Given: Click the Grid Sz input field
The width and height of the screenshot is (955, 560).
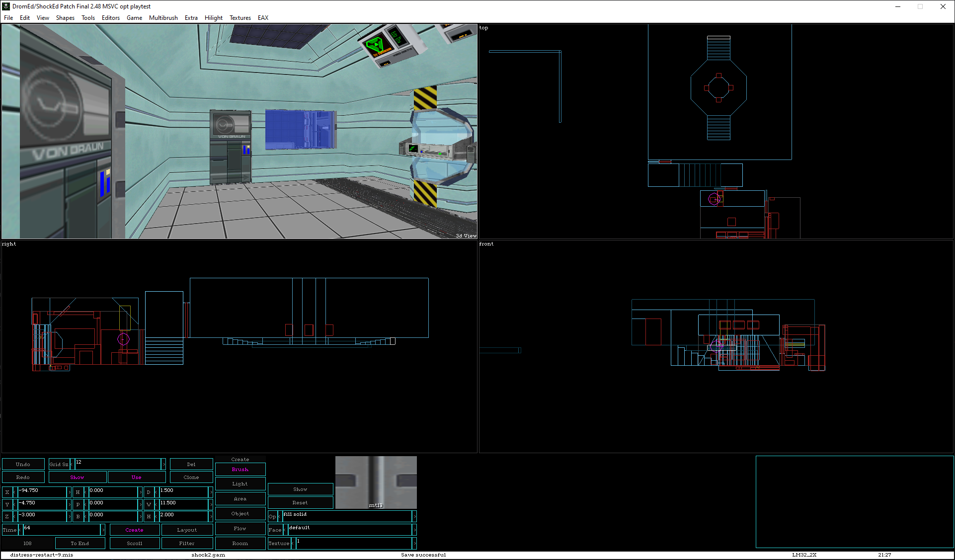Looking at the screenshot, I should (118, 464).
